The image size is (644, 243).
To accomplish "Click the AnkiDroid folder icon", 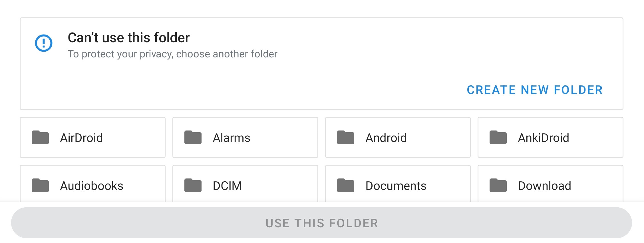I will (498, 138).
